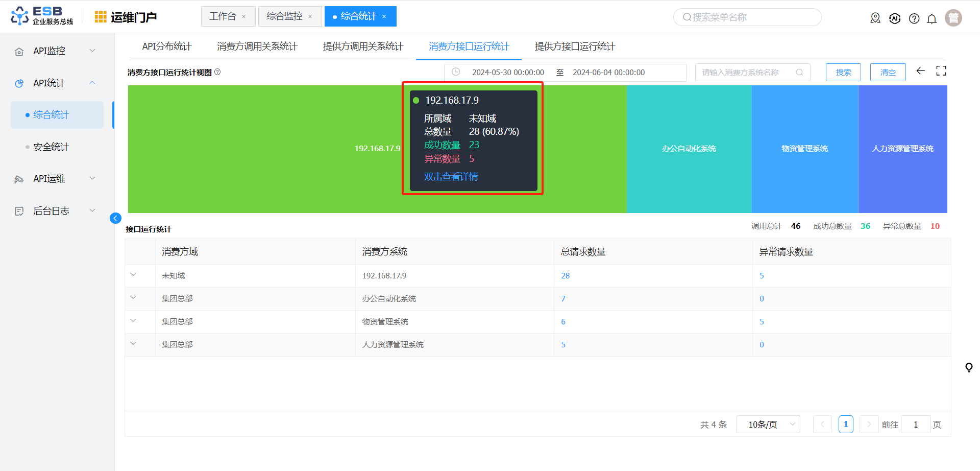Collapse the sidebar with blue arrow

click(x=115, y=218)
